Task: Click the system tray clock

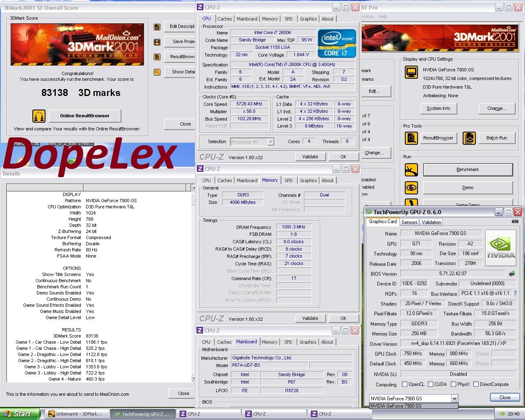Action: click(514, 414)
